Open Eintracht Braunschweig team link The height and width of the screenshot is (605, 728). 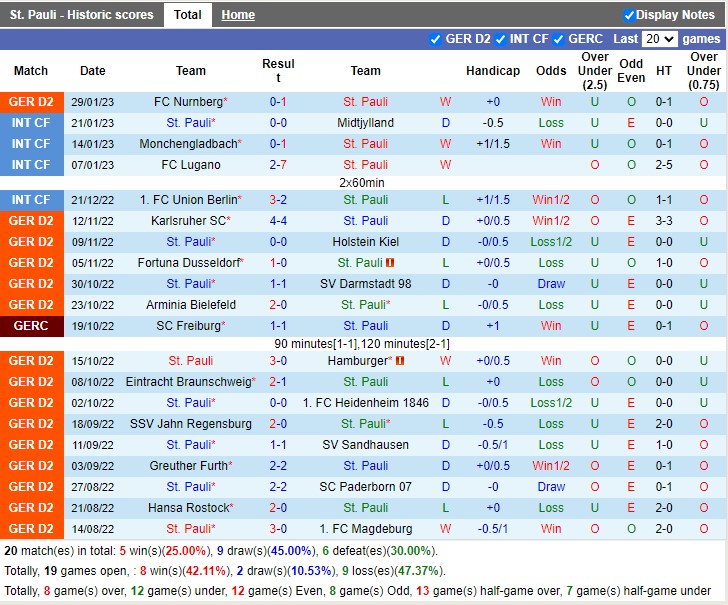pyautogui.click(x=189, y=382)
